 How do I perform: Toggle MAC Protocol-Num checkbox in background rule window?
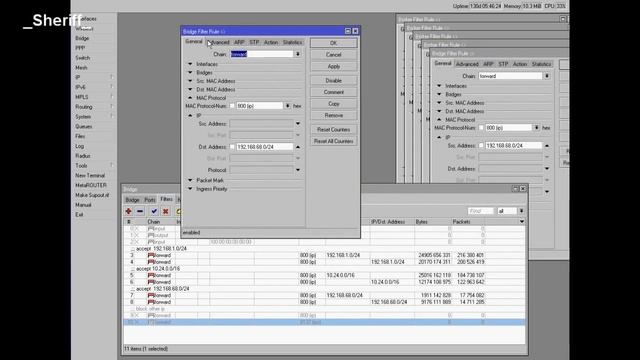coord(481,128)
